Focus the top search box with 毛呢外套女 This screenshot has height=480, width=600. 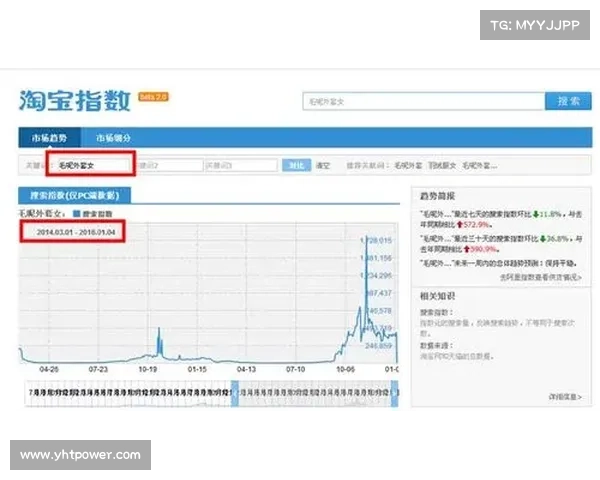tap(424, 101)
